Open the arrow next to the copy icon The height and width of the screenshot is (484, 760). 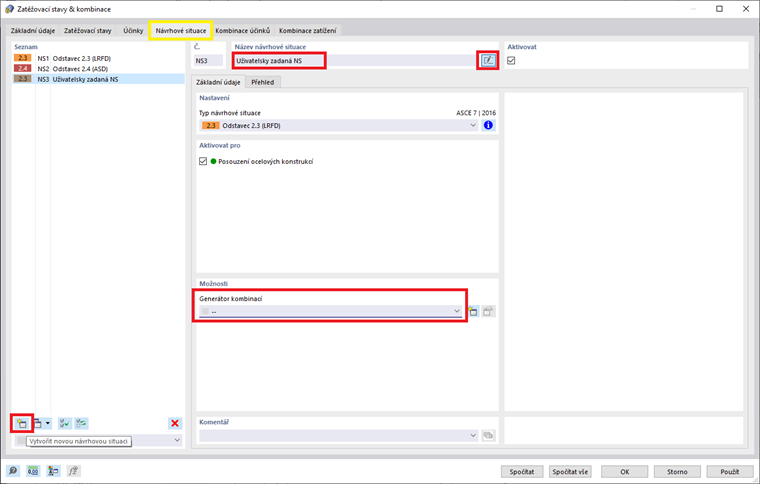pos(48,423)
